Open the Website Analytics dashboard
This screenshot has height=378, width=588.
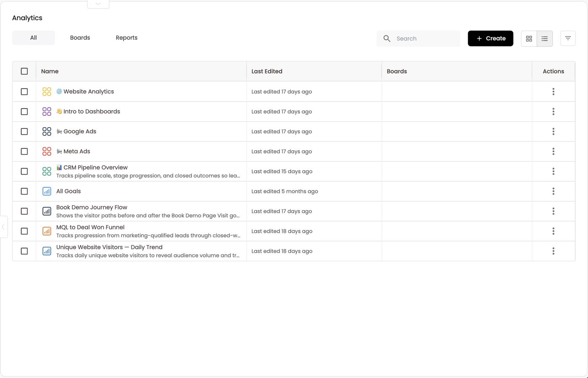(x=89, y=91)
